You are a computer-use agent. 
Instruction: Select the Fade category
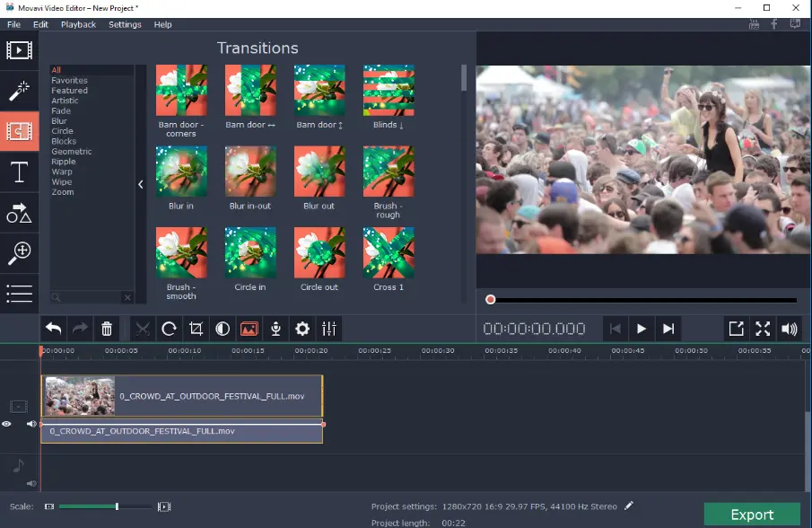[x=61, y=110]
